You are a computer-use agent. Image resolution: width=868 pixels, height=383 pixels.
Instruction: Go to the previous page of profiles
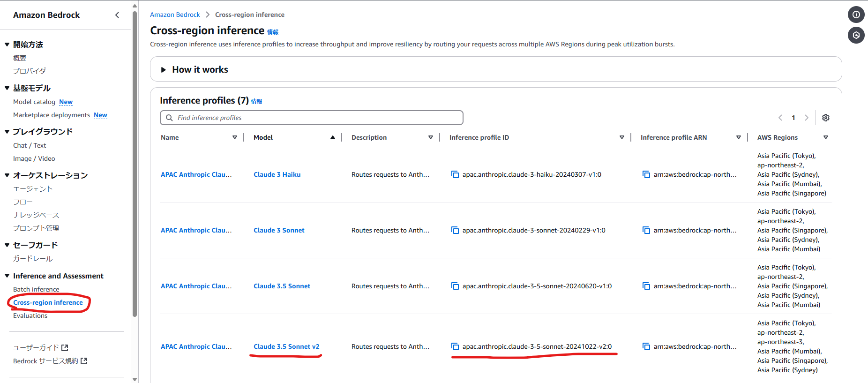780,118
